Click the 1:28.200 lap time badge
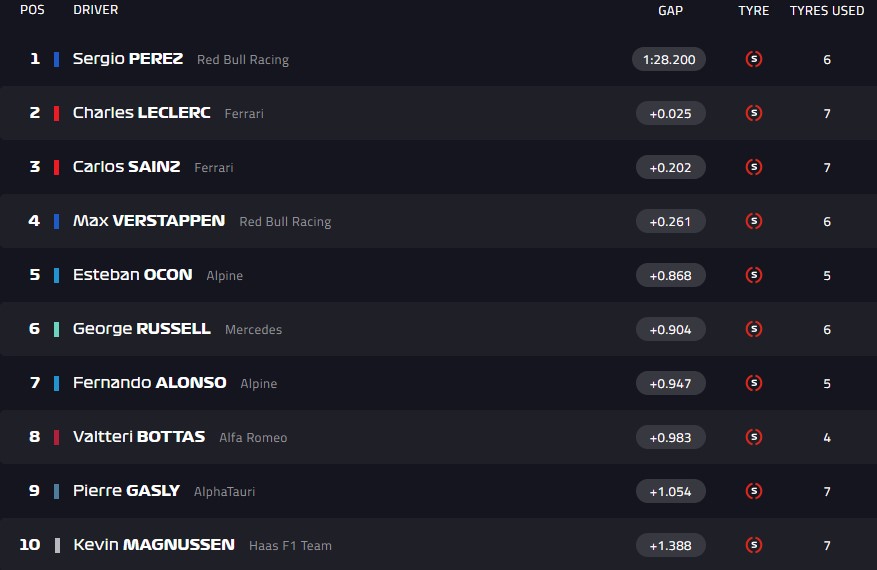877x570 pixels. (x=669, y=59)
